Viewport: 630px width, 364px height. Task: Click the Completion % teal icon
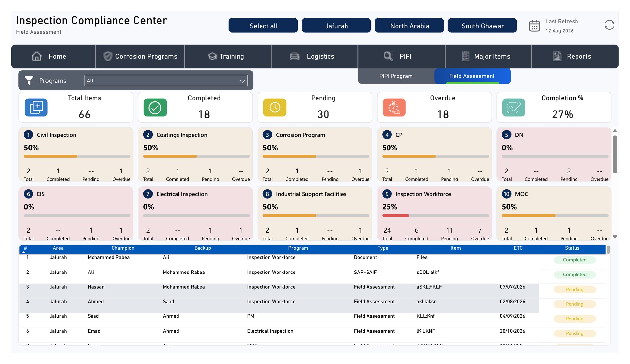514,108
